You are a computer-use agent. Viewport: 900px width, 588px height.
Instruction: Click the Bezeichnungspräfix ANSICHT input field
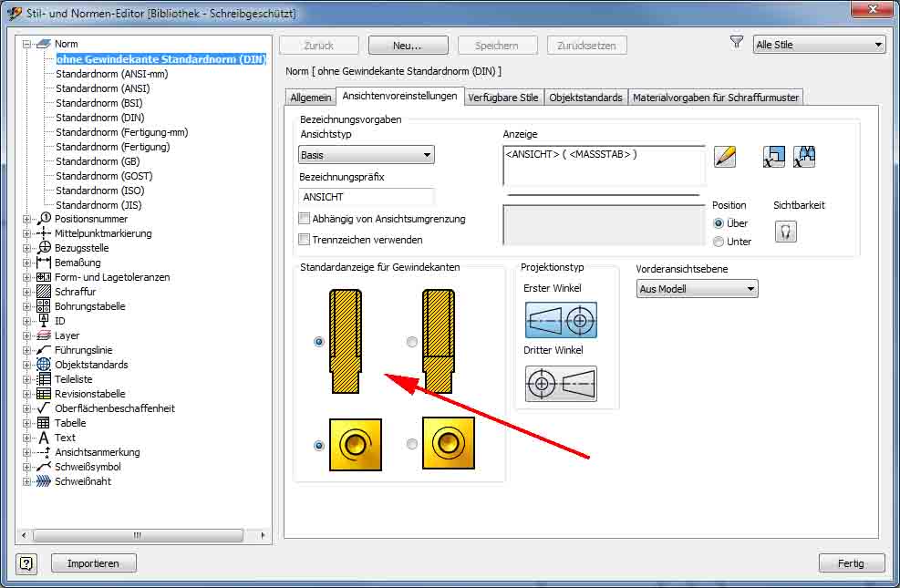click(x=366, y=197)
